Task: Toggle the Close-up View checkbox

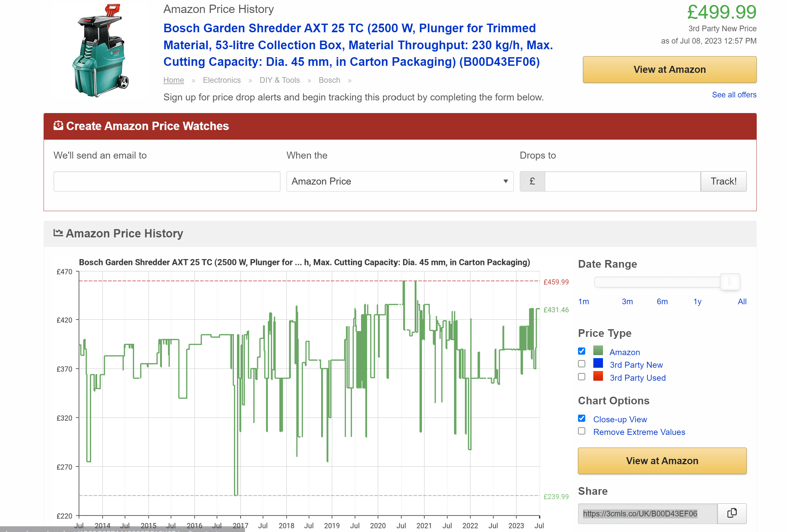Action: coord(581,419)
